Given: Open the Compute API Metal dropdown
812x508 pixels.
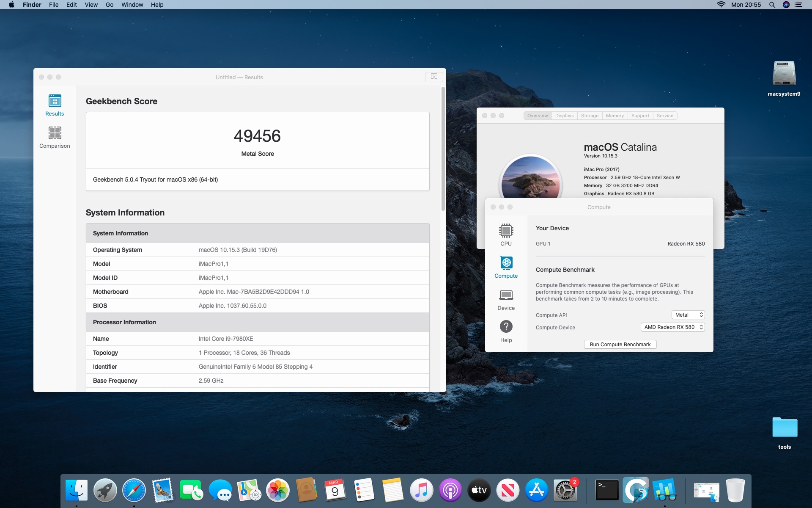Looking at the screenshot, I should click(x=688, y=315).
